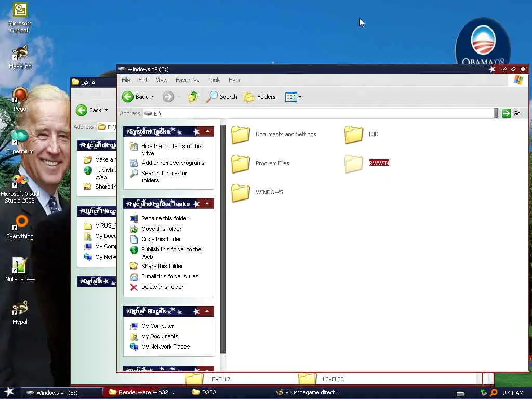532x399 pixels.
Task: Launch the Supermium browser shortcut
Action: click(x=20, y=142)
